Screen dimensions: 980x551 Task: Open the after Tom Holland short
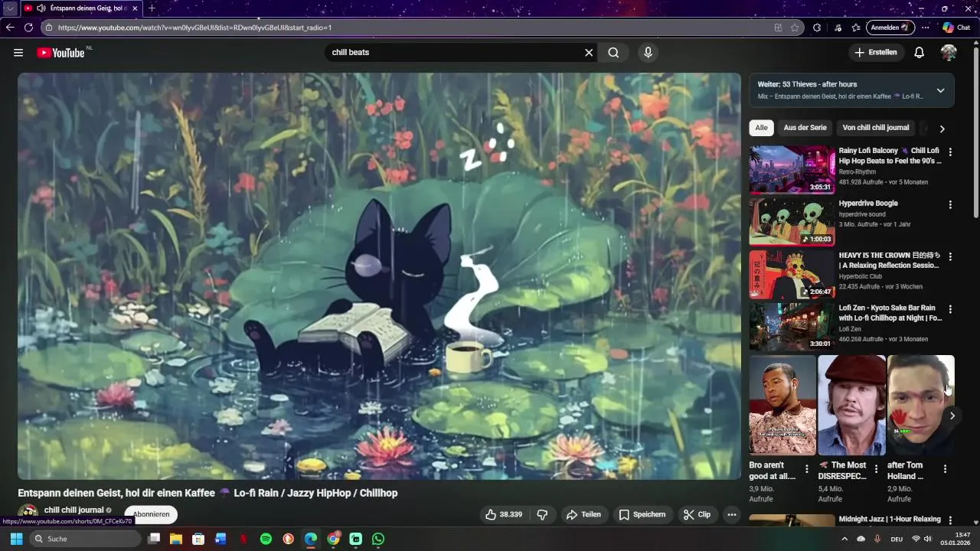[921, 406]
